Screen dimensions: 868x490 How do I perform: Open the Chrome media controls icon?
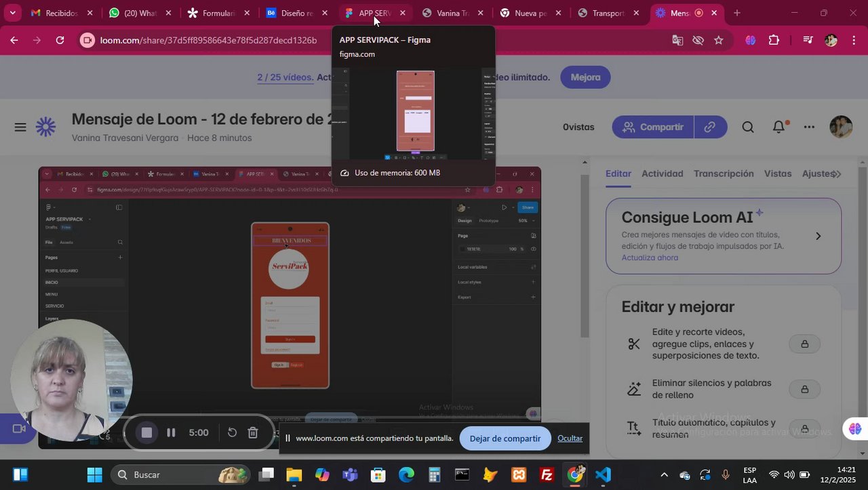click(807, 41)
